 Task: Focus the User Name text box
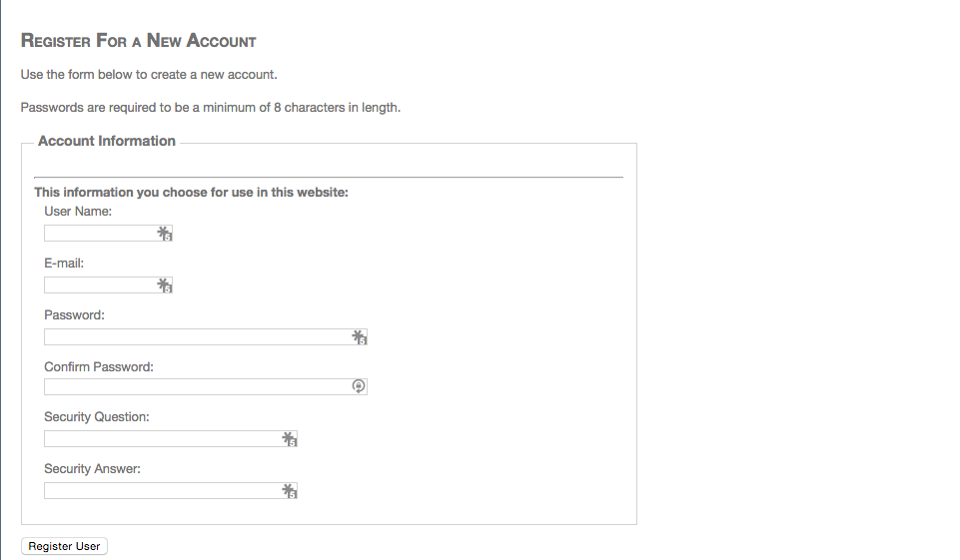click(100, 234)
